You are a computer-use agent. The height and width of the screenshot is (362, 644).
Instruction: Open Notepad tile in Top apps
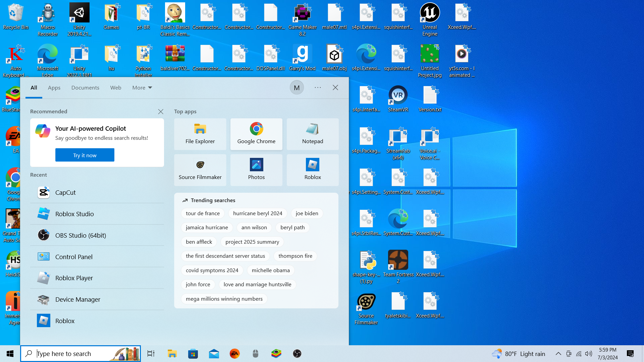coord(312,134)
